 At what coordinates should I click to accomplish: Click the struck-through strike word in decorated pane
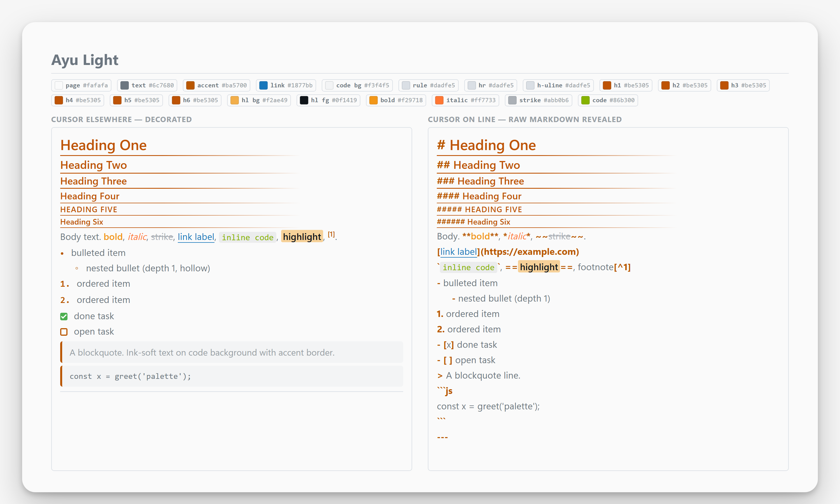[162, 237]
